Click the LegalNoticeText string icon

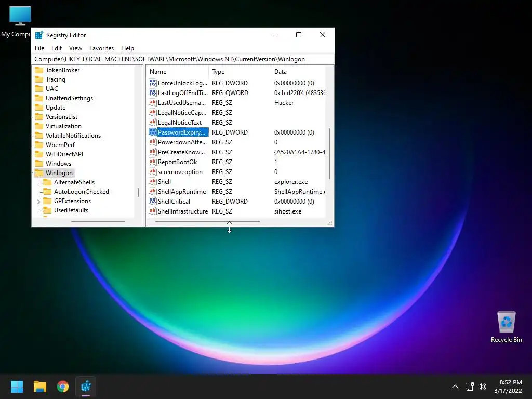pos(153,122)
